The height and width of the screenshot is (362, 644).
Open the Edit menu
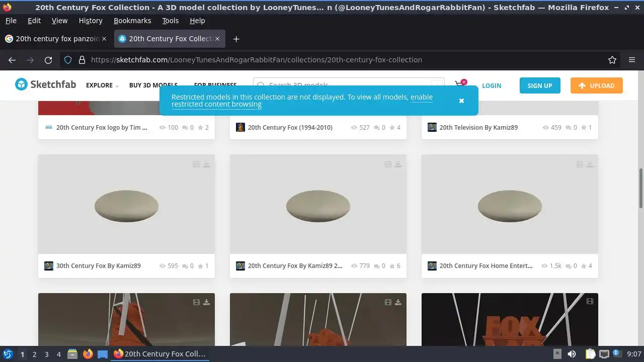pos(34,21)
